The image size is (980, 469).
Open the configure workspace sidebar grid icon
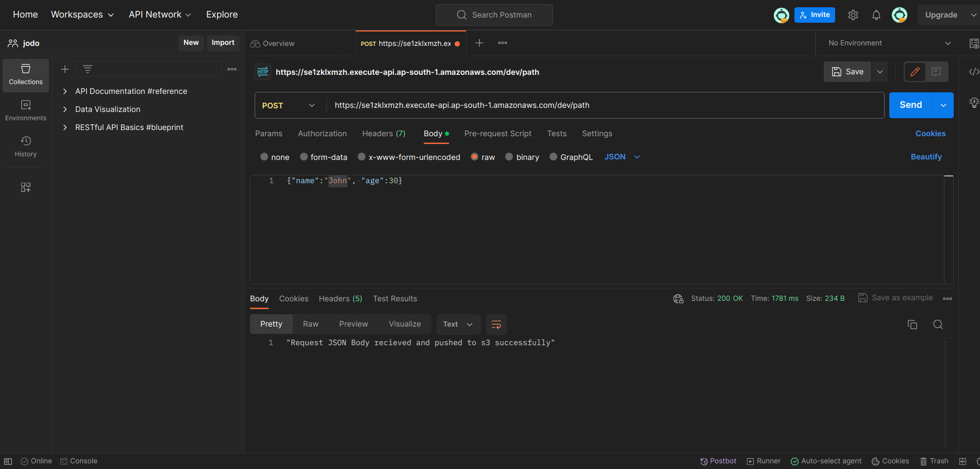pos(26,187)
